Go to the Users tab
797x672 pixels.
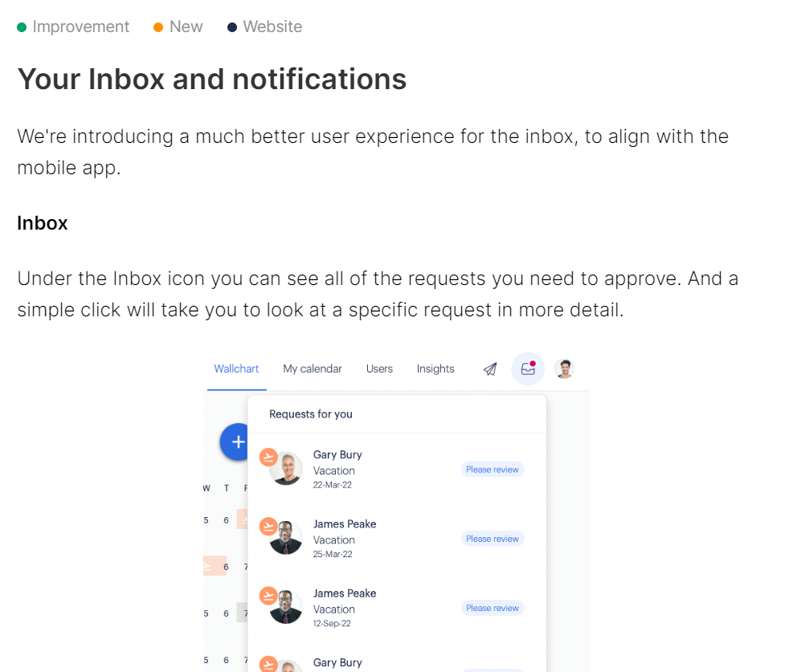tap(379, 369)
